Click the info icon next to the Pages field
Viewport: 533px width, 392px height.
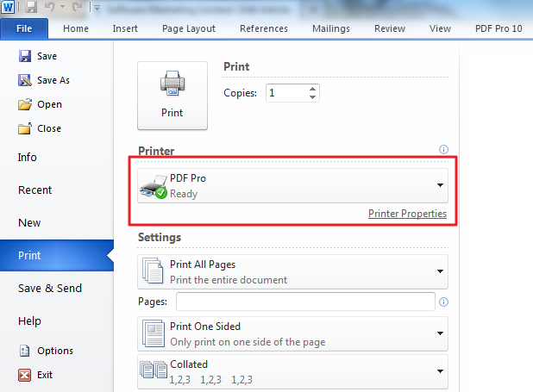click(x=444, y=302)
